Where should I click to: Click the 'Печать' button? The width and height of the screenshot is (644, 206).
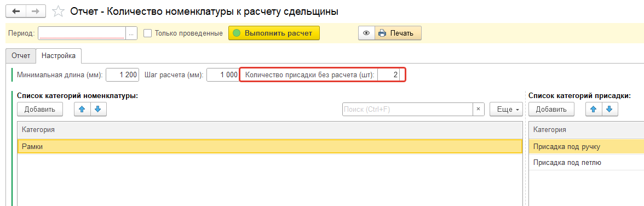[x=398, y=33]
